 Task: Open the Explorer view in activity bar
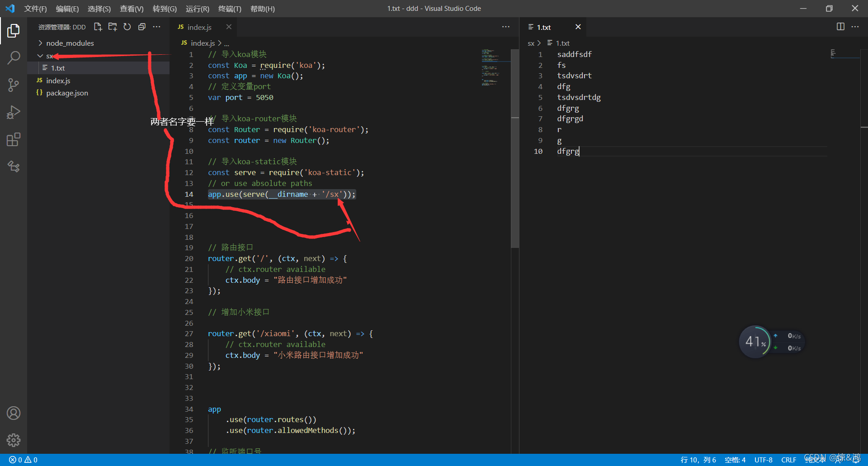pos(14,31)
